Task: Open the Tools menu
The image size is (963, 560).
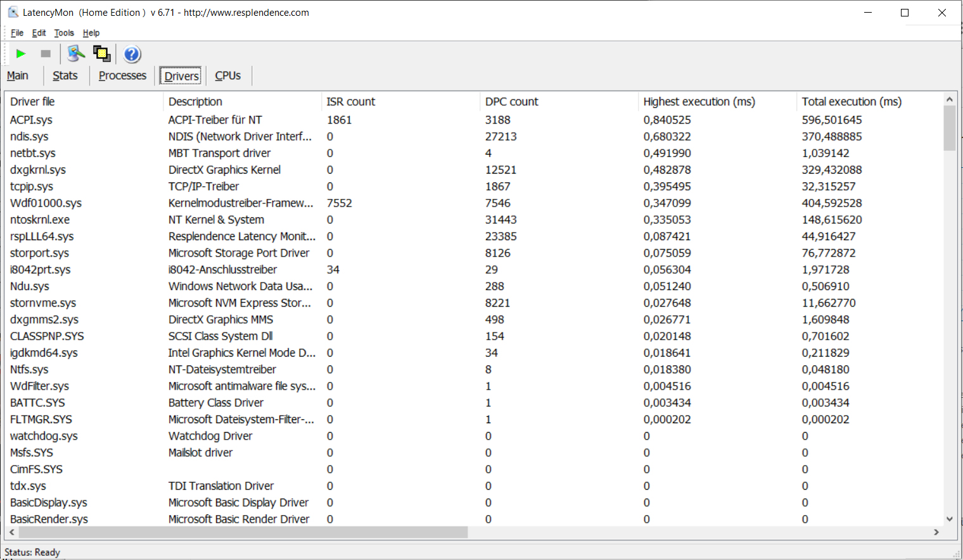Action: coord(64,33)
